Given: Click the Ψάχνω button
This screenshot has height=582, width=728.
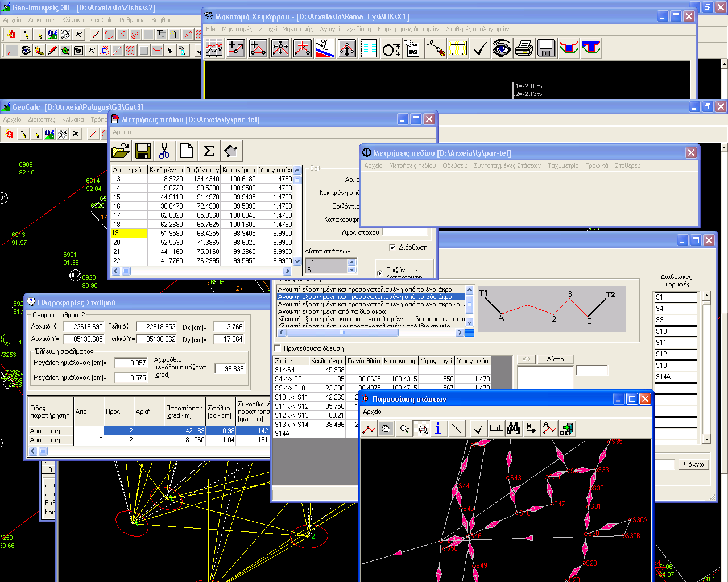Looking at the screenshot, I should point(693,464).
